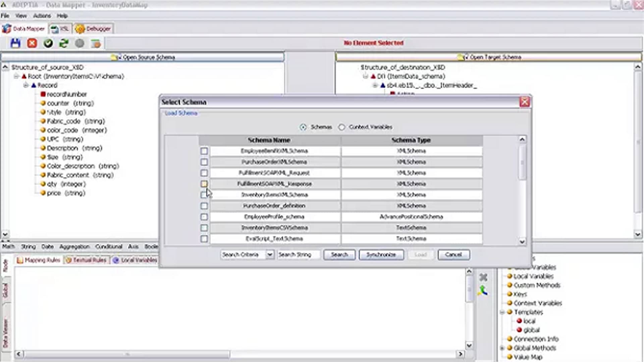Switch to the Debugger tab
This screenshot has width=644, height=362.
[94, 29]
